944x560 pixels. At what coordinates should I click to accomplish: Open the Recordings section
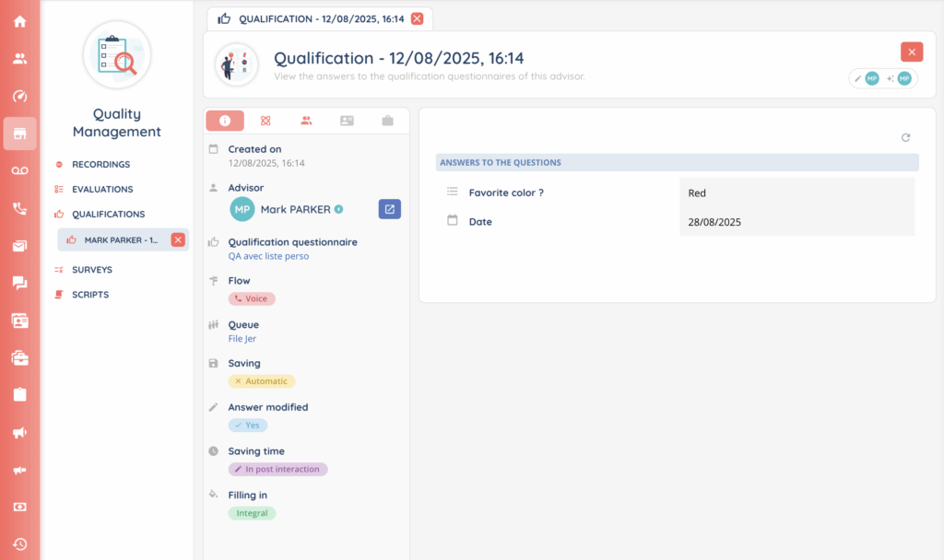(x=100, y=164)
